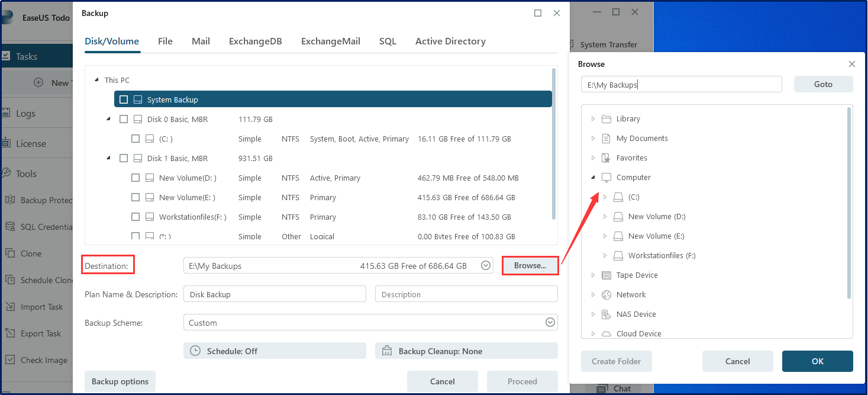Click the Favorites folder icon
868x395 pixels.
click(x=606, y=158)
